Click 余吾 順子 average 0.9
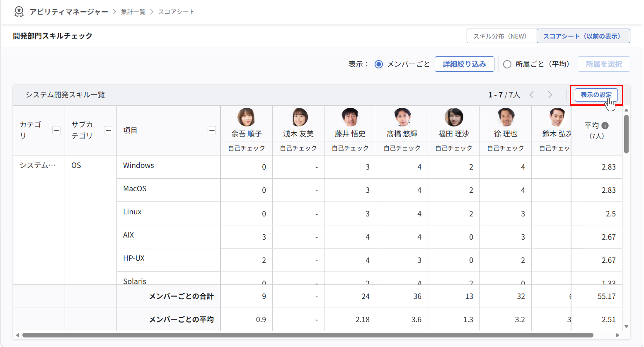This screenshot has height=347, width=644. click(261, 319)
